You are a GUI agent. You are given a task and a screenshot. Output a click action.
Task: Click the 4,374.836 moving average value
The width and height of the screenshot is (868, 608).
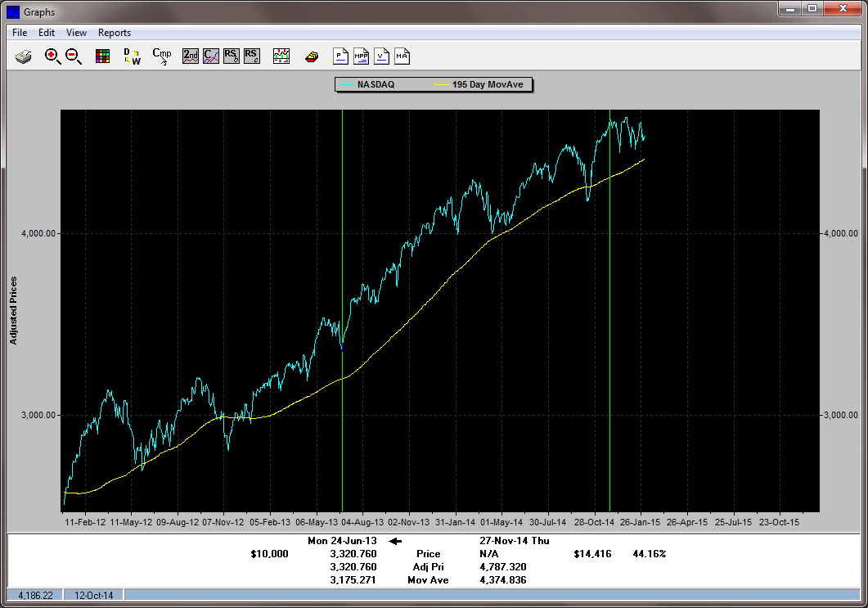click(503, 580)
